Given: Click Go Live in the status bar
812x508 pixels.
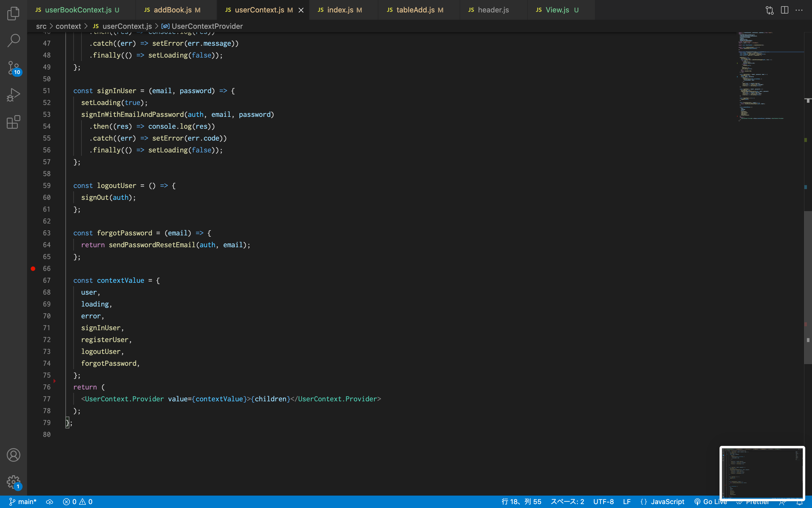Looking at the screenshot, I should point(711,502).
